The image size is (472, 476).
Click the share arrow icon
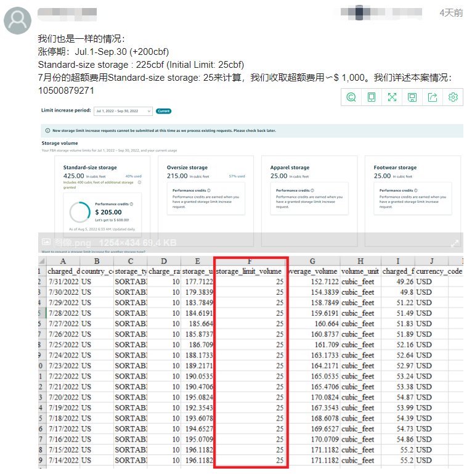[433, 97]
